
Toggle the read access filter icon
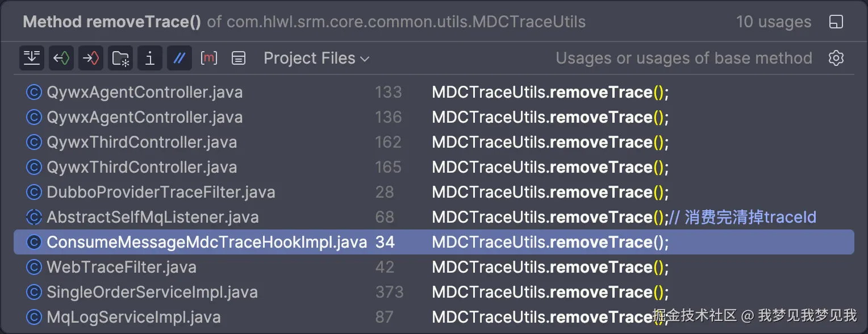coord(61,58)
